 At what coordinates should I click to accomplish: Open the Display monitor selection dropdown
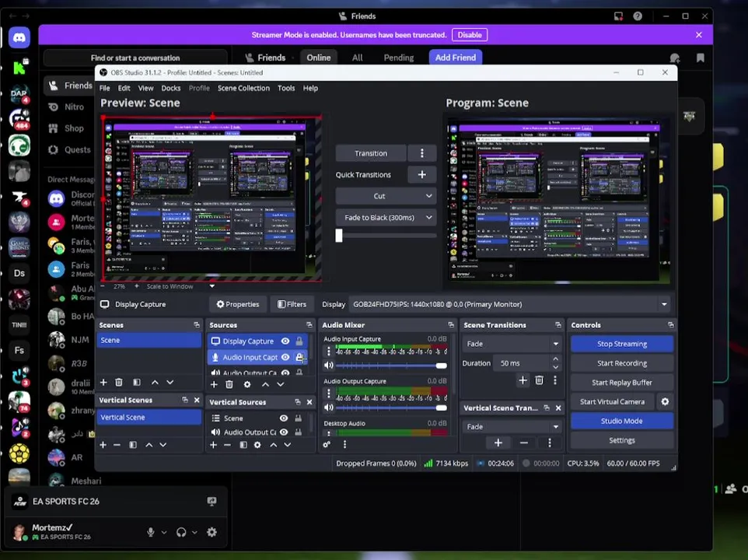click(510, 304)
